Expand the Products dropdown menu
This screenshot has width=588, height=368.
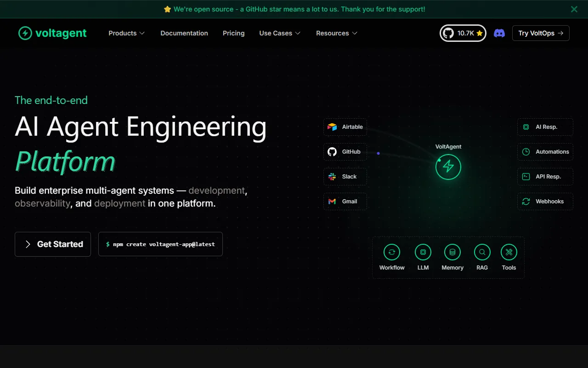127,33
